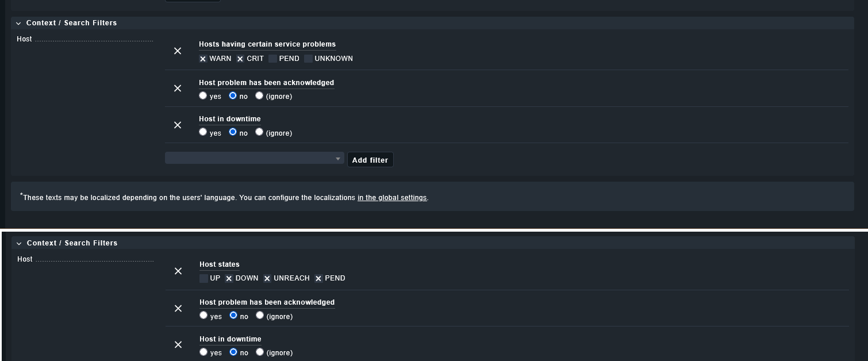Remove the 'Hosts having certain service problems' filter

[x=178, y=51]
